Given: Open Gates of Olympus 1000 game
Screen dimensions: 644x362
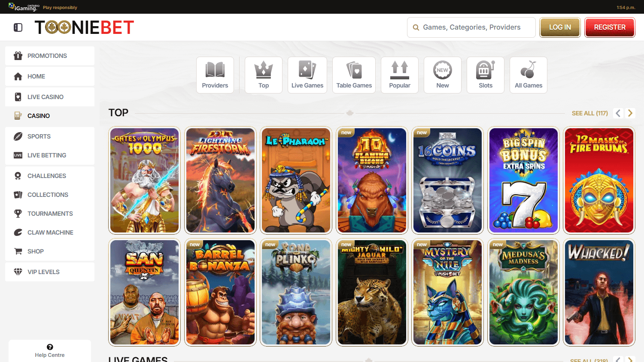Looking at the screenshot, I should pyautogui.click(x=145, y=180).
